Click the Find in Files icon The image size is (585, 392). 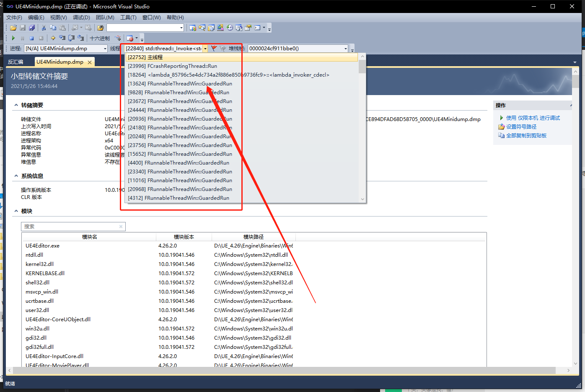pyautogui.click(x=100, y=28)
